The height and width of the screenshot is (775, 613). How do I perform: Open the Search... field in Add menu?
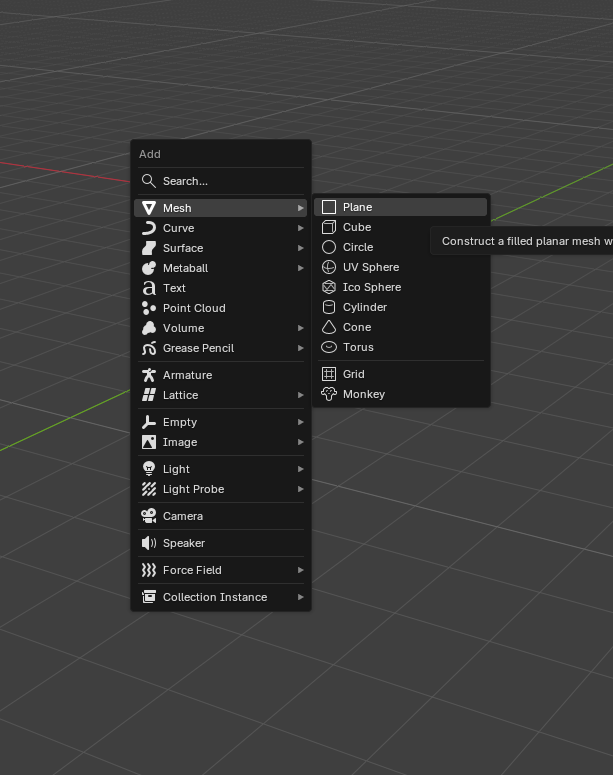coord(221,181)
